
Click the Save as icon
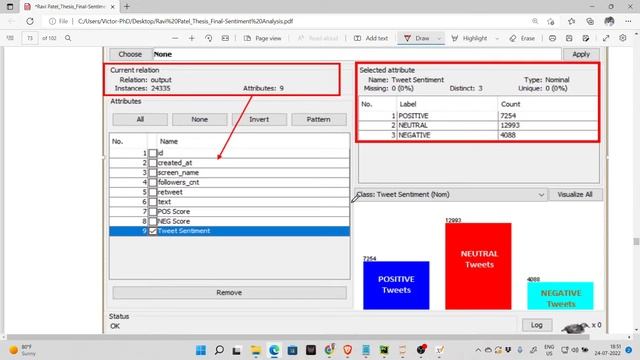[x=586, y=38]
